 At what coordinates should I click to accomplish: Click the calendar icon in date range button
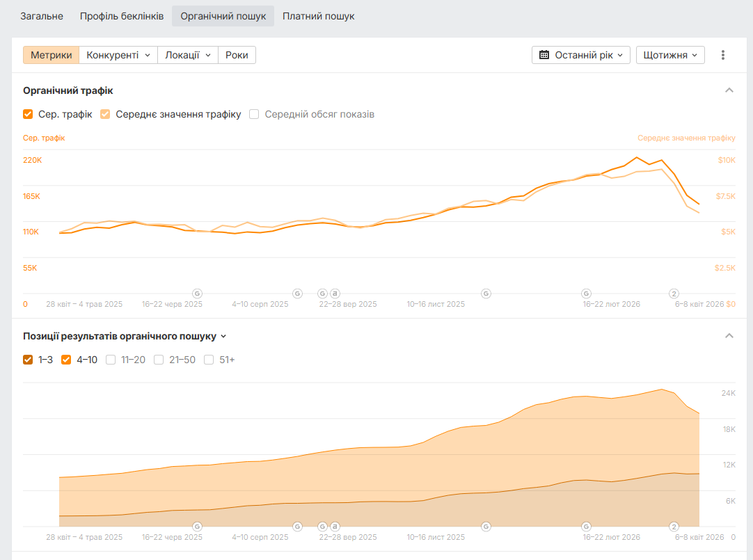pyautogui.click(x=544, y=55)
